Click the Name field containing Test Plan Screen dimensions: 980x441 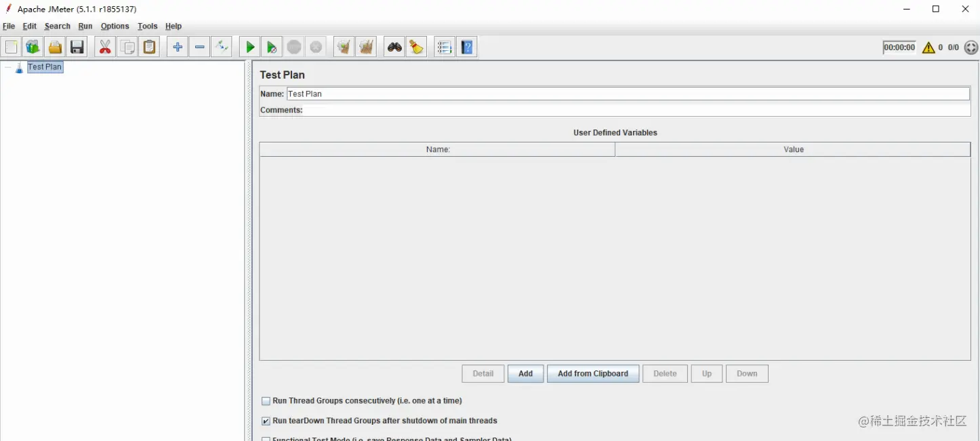click(x=628, y=94)
